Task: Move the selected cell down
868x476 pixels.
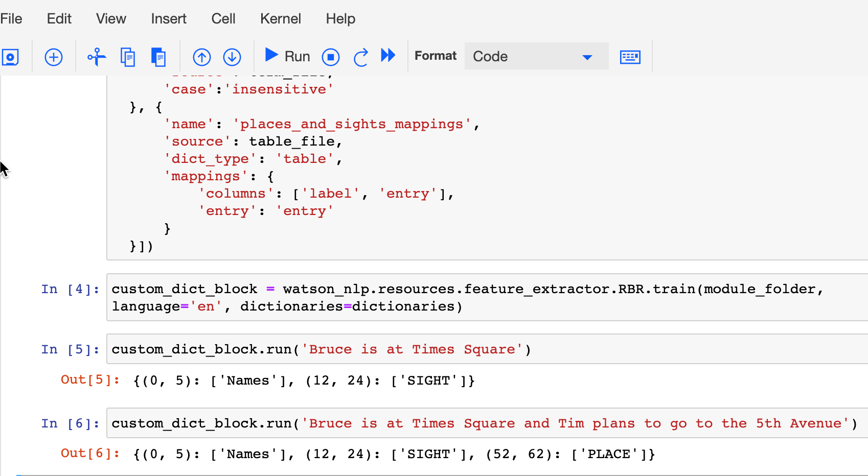Action: pyautogui.click(x=232, y=57)
